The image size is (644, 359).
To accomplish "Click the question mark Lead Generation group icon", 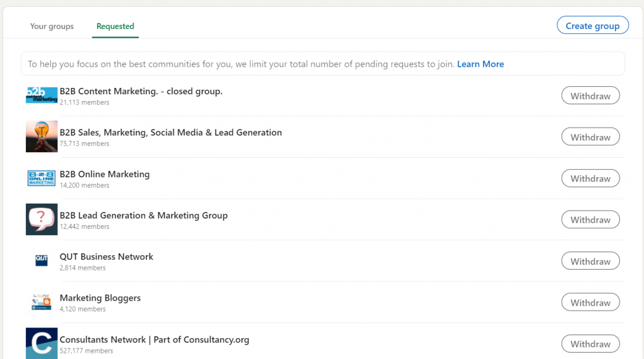I will click(x=42, y=219).
